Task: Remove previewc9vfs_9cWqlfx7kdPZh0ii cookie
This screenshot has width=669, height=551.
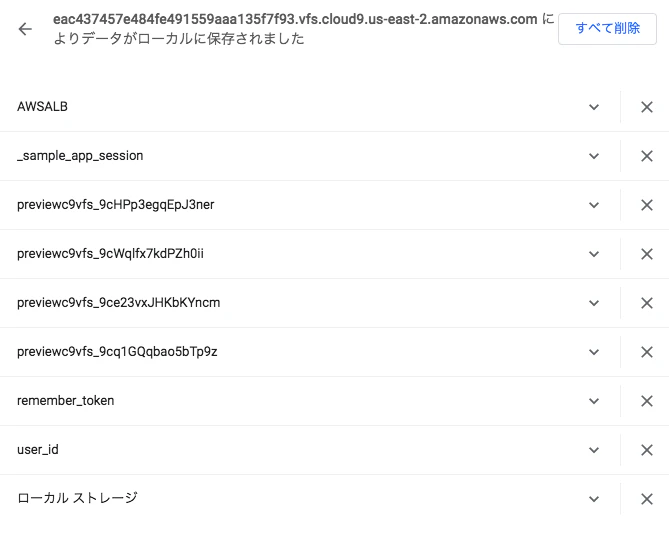Action: (x=647, y=254)
